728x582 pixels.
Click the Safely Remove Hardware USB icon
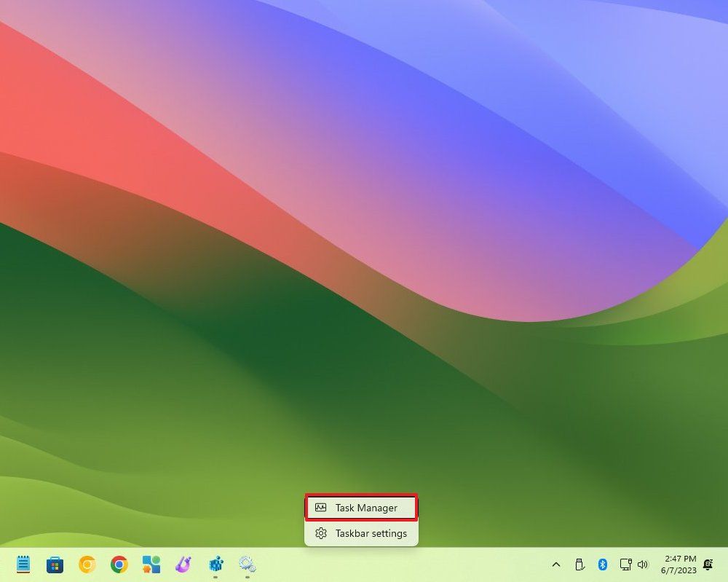(x=579, y=565)
